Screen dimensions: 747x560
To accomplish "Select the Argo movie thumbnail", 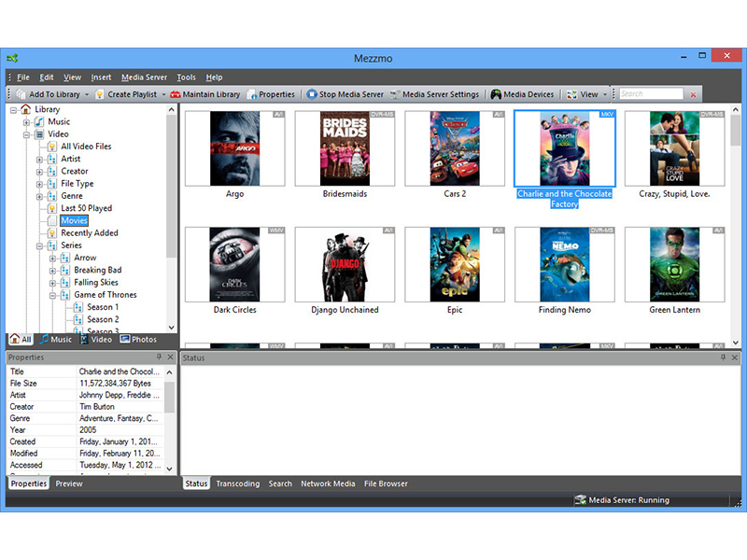I will pos(235,148).
